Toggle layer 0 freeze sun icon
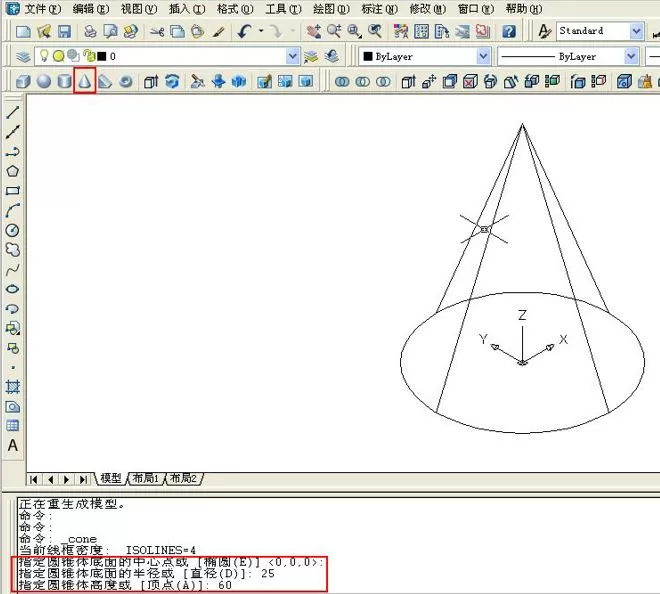 click(59, 56)
